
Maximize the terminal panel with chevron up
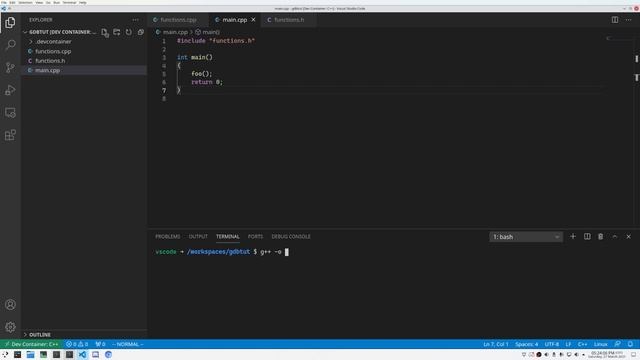tap(615, 236)
